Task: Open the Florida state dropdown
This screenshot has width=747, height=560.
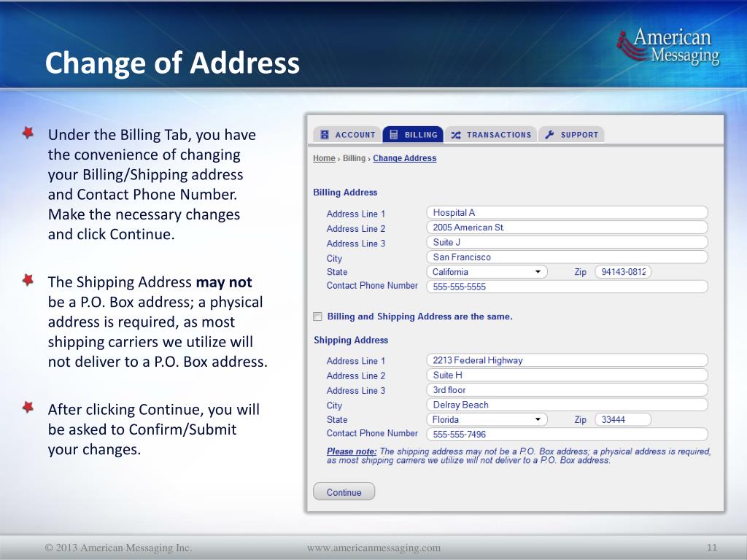Action: pos(487,419)
